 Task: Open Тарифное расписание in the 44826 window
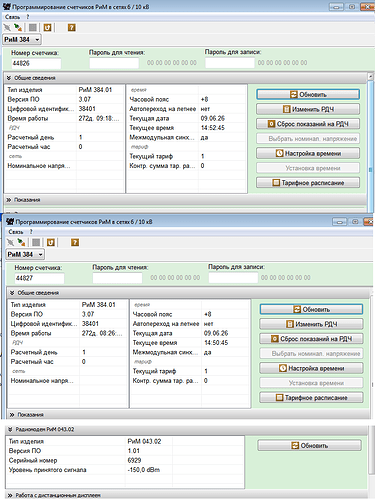[308, 183]
